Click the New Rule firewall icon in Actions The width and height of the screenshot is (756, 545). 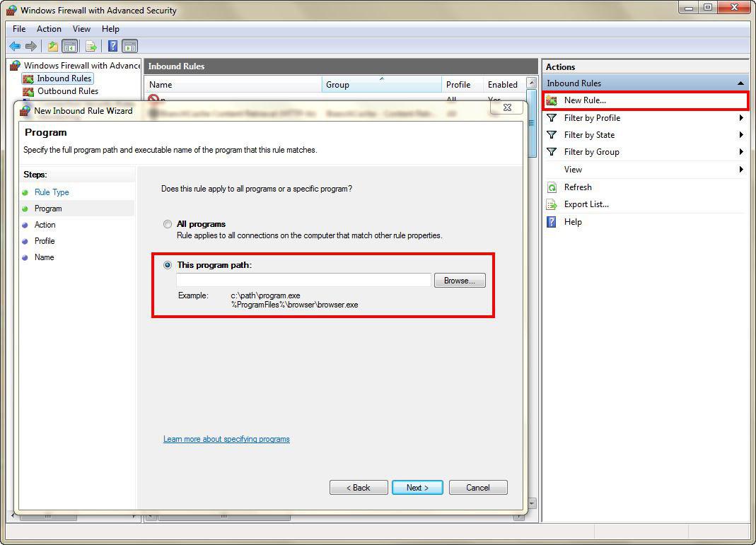pyautogui.click(x=552, y=100)
